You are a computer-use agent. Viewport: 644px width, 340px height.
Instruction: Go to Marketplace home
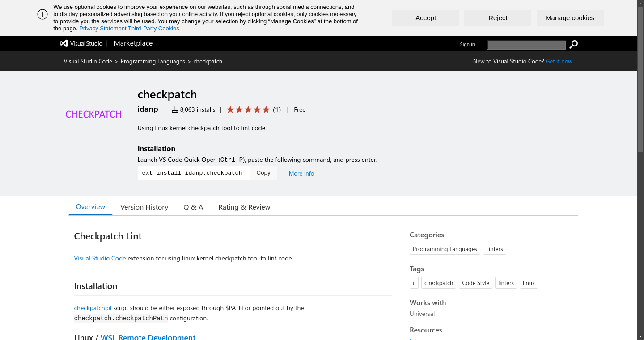[133, 43]
